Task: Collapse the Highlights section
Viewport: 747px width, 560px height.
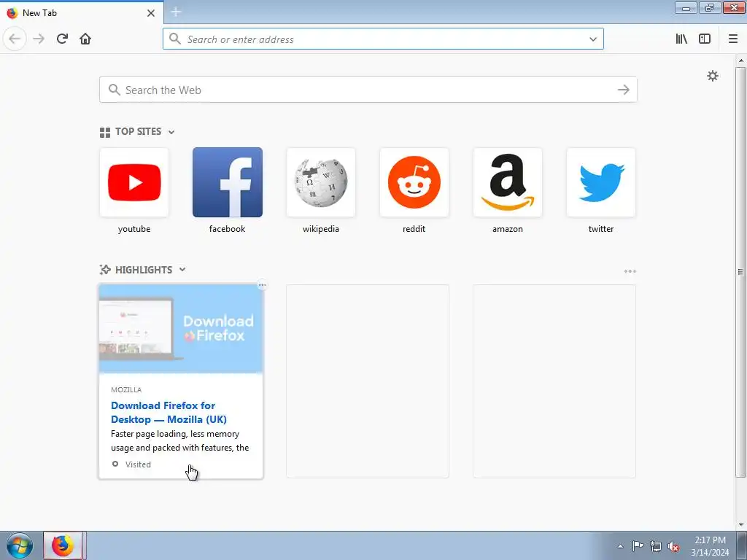Action: coord(182,270)
